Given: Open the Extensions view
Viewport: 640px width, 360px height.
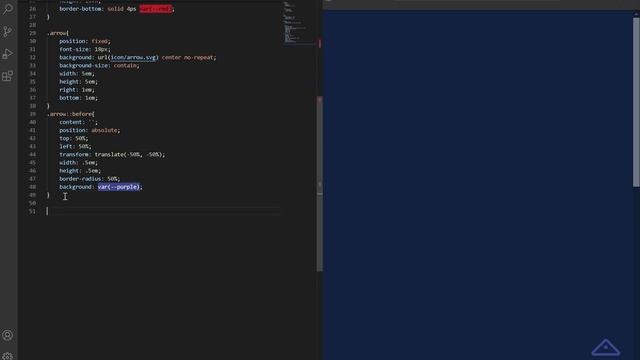Looking at the screenshot, I should point(8,76).
